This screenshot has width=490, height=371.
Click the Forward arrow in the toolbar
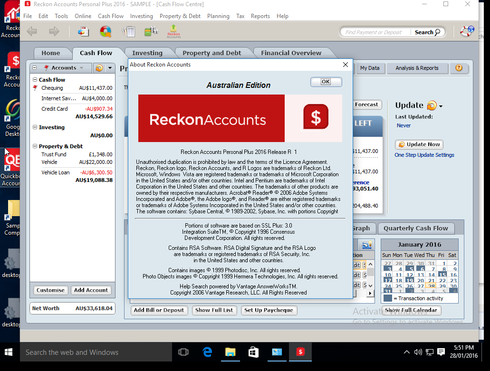pos(54,32)
